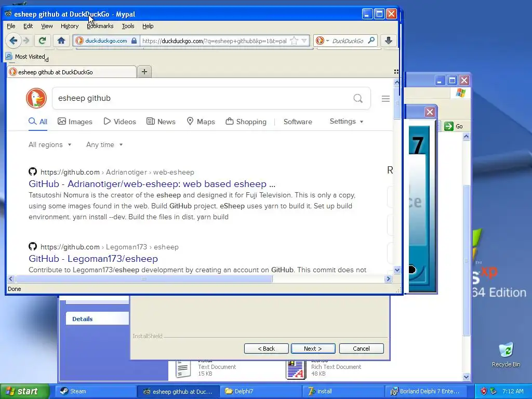Open the View menu

pos(47,26)
